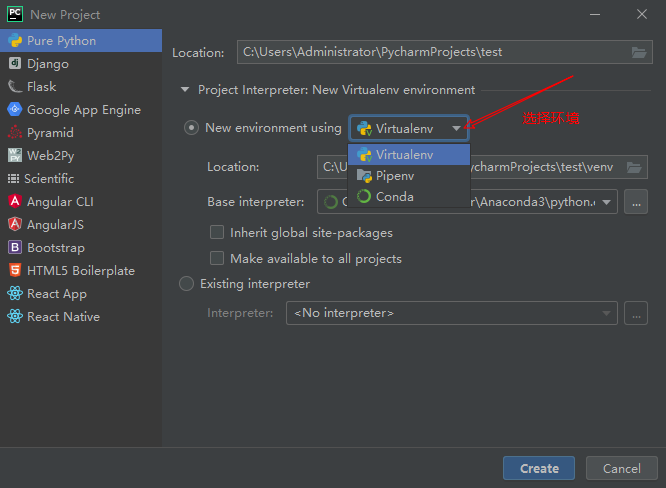Select Scientific project type
The height and width of the screenshot is (488, 666).
(x=81, y=178)
